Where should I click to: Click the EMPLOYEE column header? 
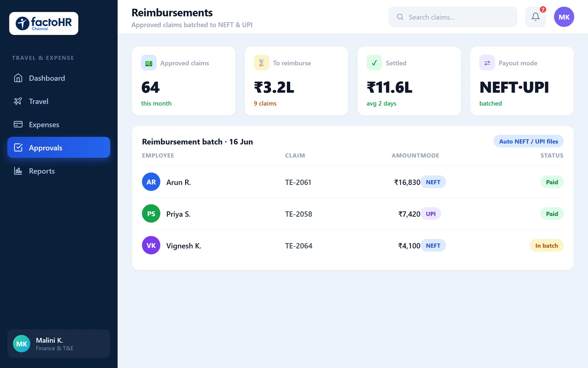158,156
